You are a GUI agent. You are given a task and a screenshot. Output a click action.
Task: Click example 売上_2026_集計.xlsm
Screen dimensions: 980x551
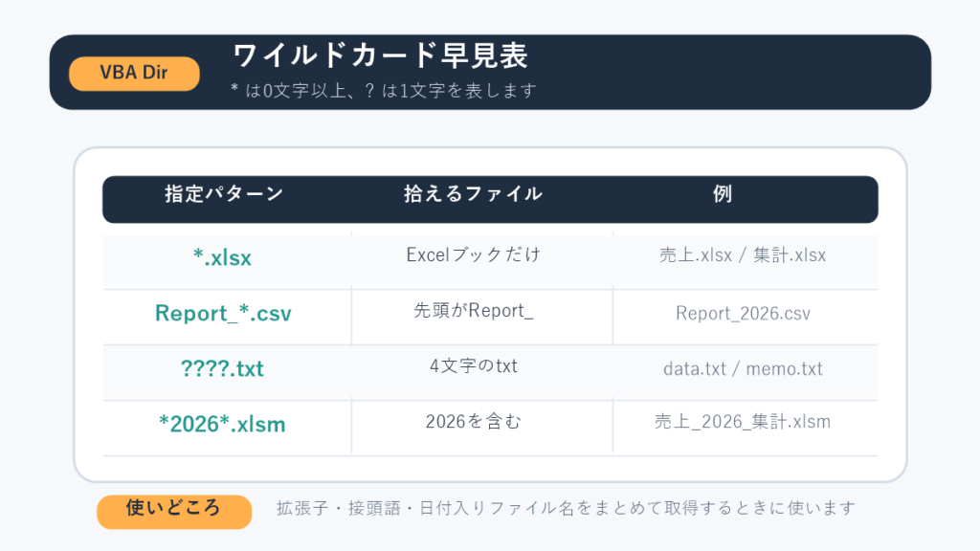(743, 422)
